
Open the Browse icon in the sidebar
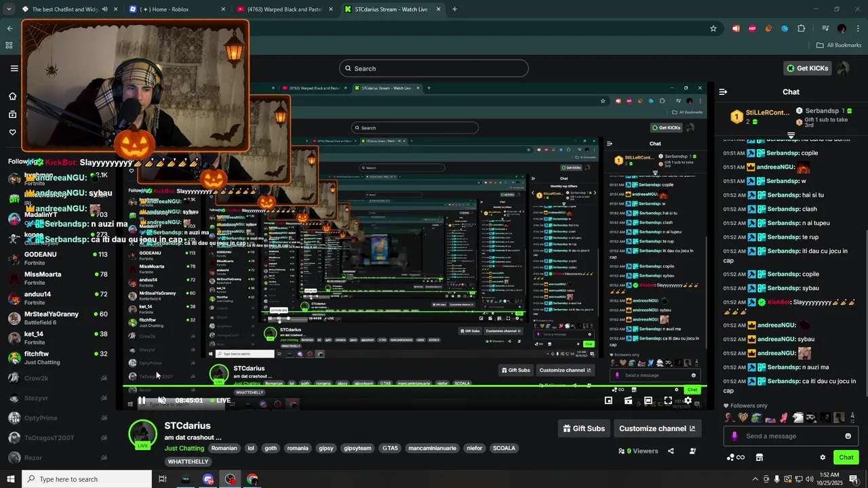pos(12,114)
